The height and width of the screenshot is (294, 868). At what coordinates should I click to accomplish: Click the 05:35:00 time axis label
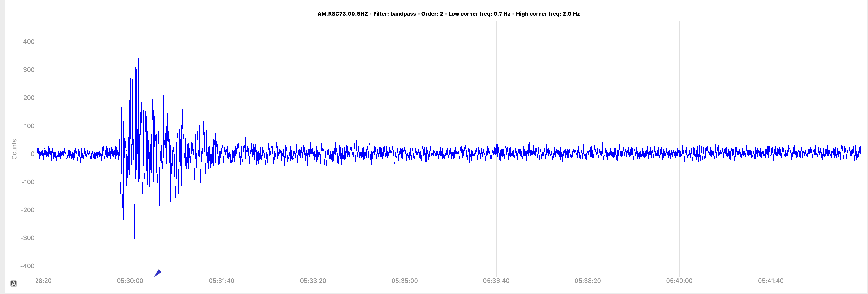pos(405,281)
